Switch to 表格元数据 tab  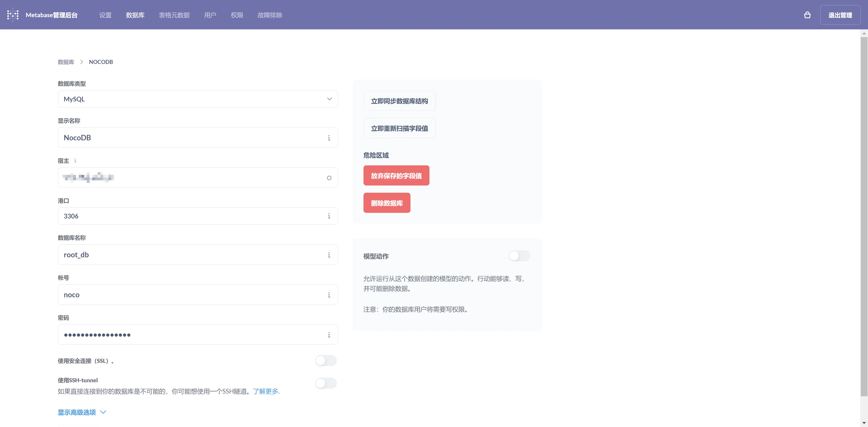(174, 15)
